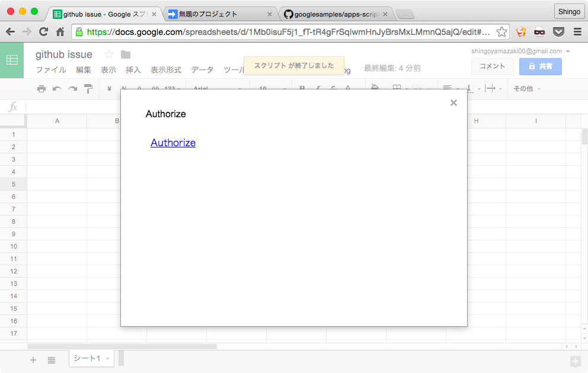Click the redo icon
This screenshot has width=588, height=373.
[x=71, y=88]
